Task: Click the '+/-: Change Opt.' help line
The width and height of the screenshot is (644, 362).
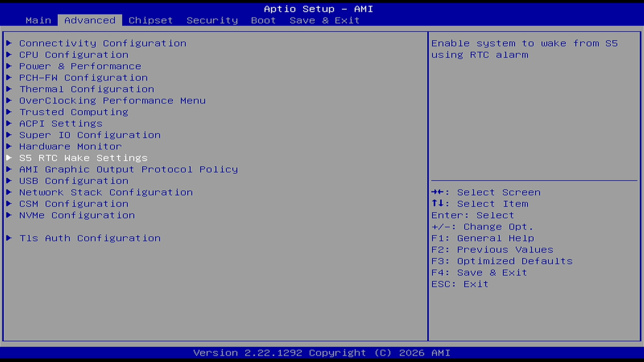Action: pyautogui.click(x=482, y=227)
